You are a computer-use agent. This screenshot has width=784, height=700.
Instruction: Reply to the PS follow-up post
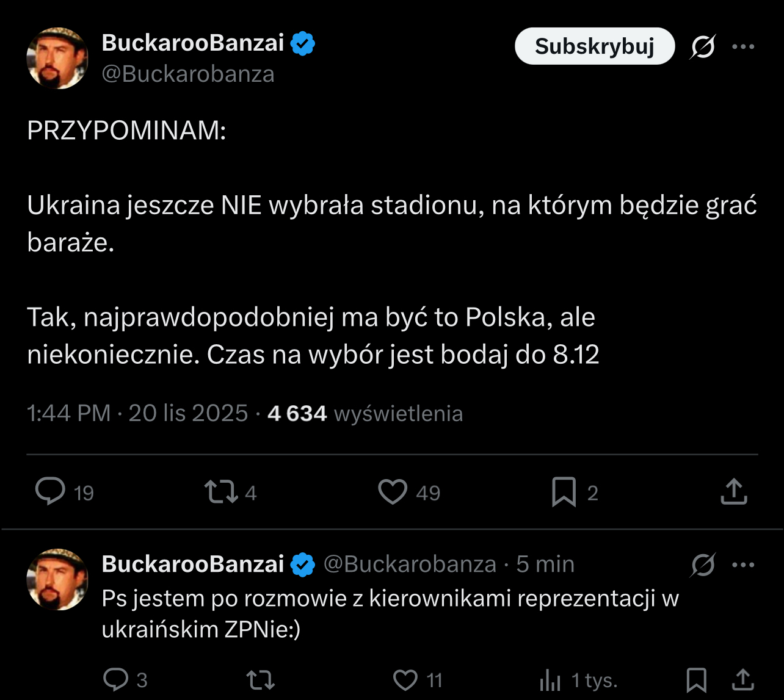tap(115, 679)
